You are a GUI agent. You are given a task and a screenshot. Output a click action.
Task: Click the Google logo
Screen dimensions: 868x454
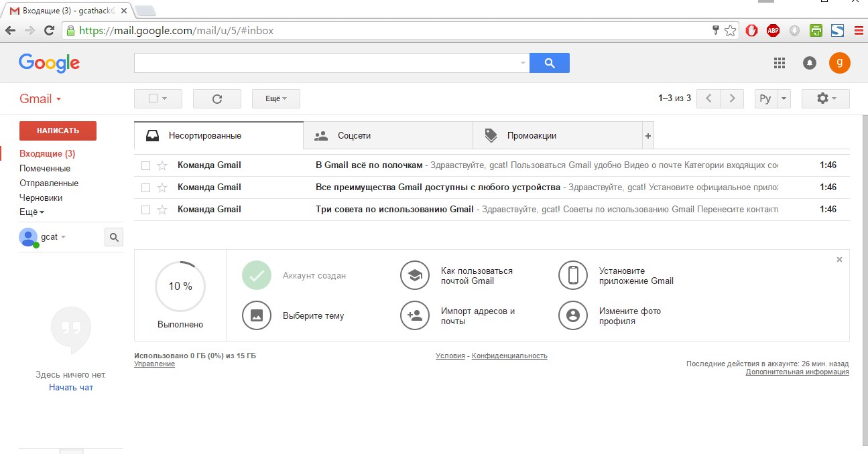(50, 63)
